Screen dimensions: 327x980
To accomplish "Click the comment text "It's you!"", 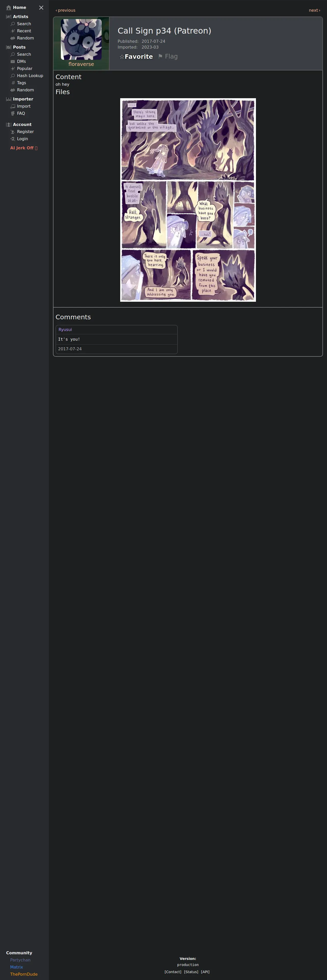I will coord(69,339).
